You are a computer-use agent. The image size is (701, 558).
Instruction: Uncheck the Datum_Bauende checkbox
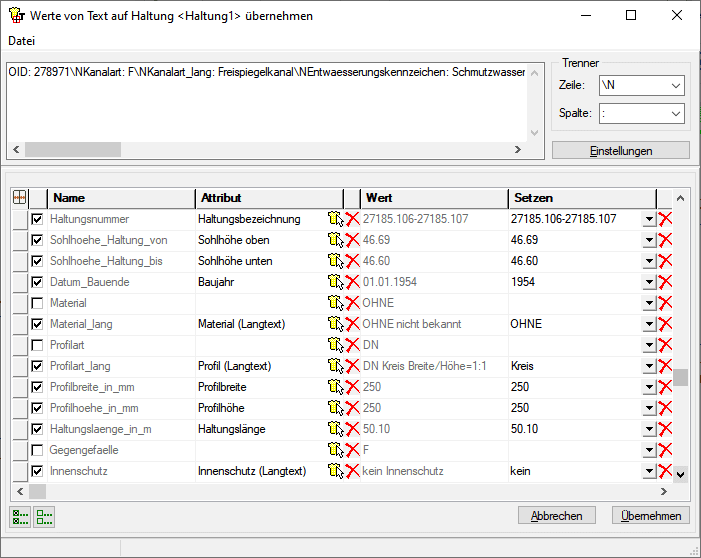pyautogui.click(x=38, y=282)
